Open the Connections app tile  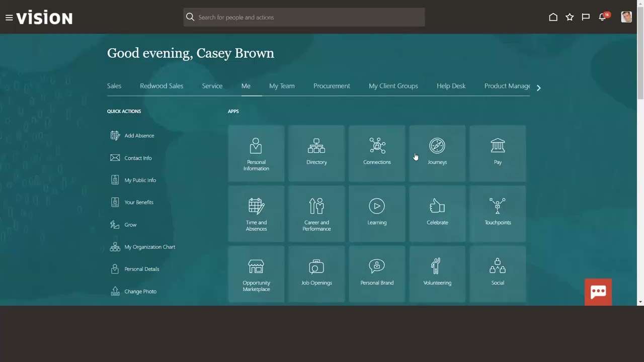coord(377,153)
